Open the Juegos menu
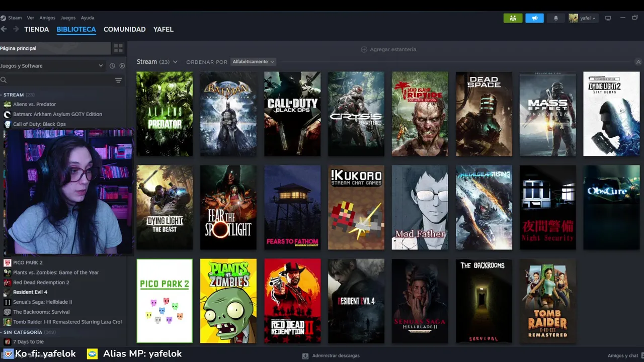 pyautogui.click(x=68, y=18)
